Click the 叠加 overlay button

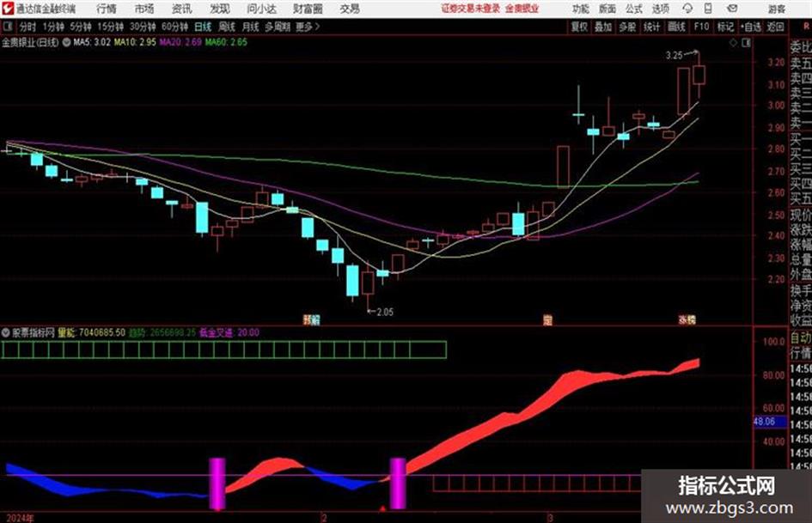click(603, 27)
